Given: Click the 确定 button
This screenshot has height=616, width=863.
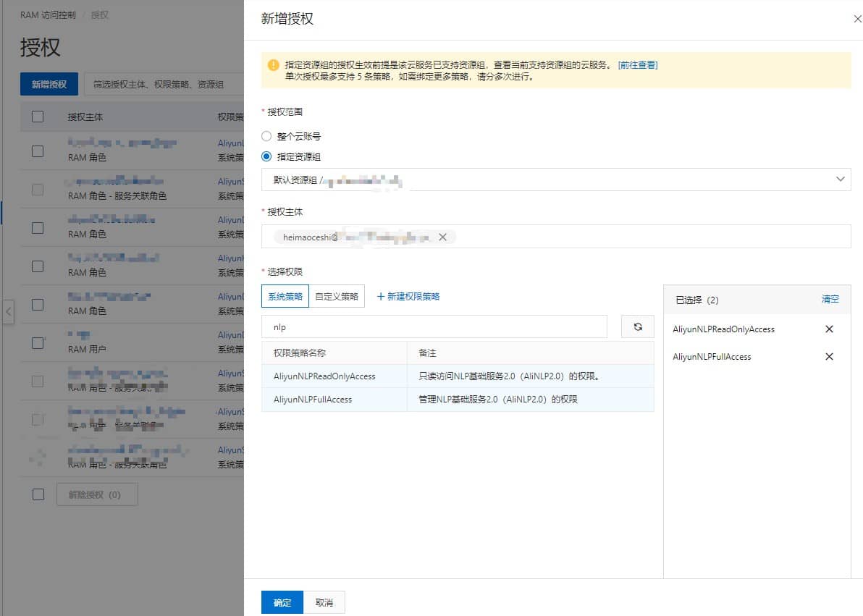Looking at the screenshot, I should [282, 602].
